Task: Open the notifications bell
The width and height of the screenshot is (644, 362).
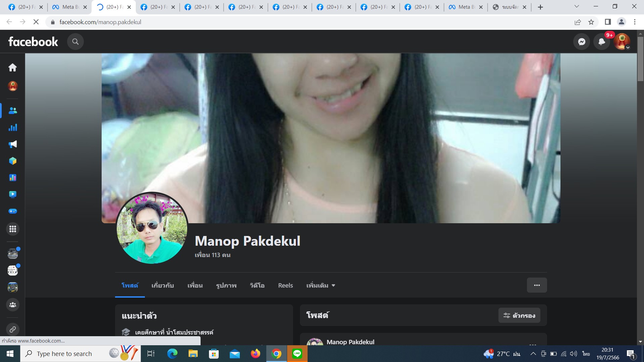Action: 602,42
